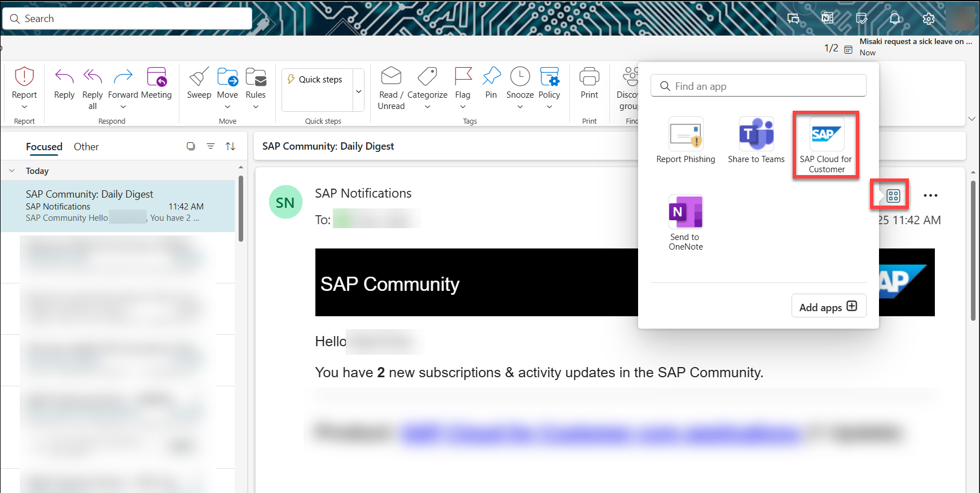980x493 pixels.
Task: Click the calendar icon beside 1/2
Action: click(848, 49)
